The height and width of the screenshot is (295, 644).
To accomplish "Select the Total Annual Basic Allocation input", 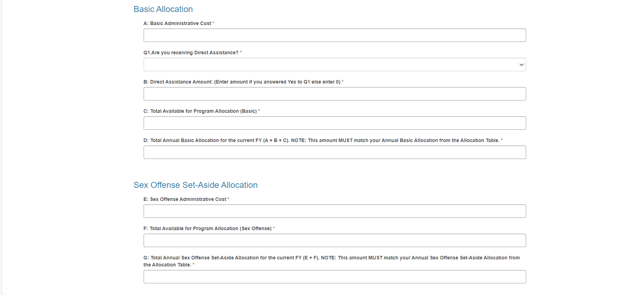I will click(335, 152).
